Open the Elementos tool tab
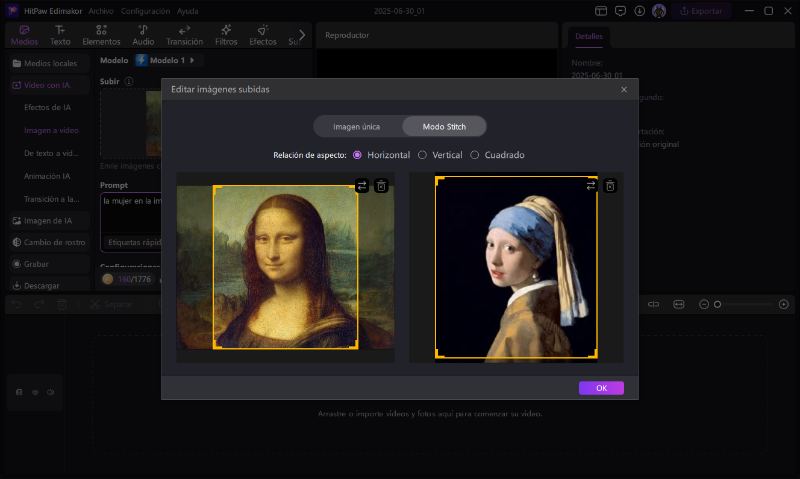Viewport: 800px width, 479px height. (101, 35)
